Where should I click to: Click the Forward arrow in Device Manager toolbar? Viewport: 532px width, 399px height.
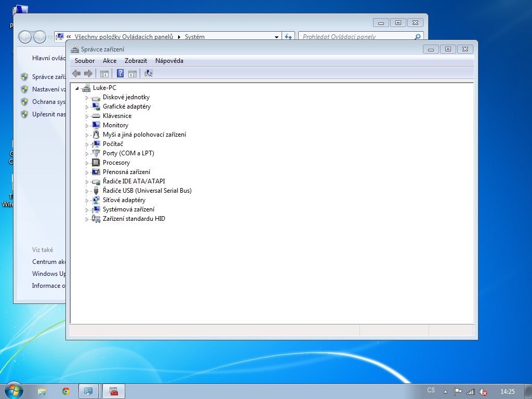click(88, 73)
